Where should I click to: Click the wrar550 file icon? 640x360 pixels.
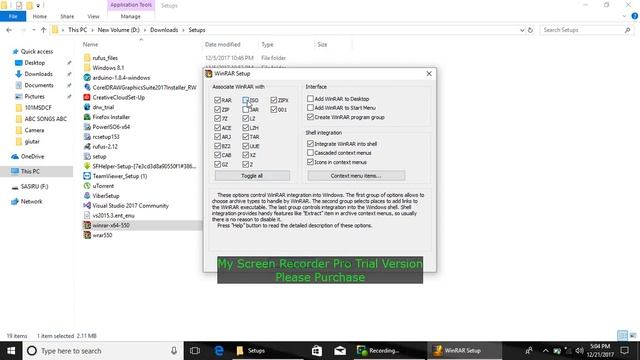(x=87, y=235)
